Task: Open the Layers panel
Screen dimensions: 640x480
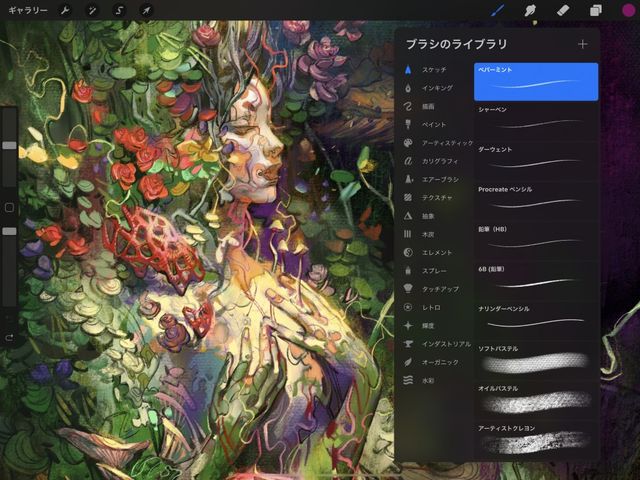Action: 596,10
